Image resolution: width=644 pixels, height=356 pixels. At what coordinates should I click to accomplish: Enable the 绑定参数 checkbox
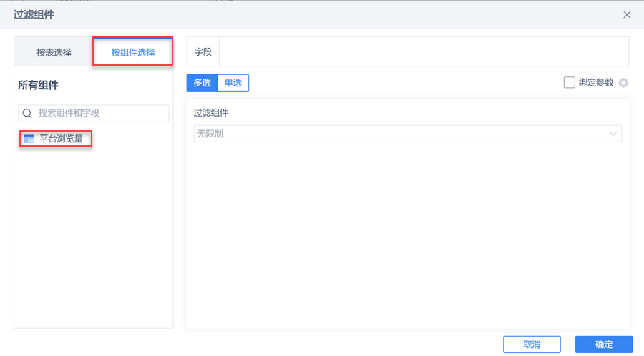point(570,82)
